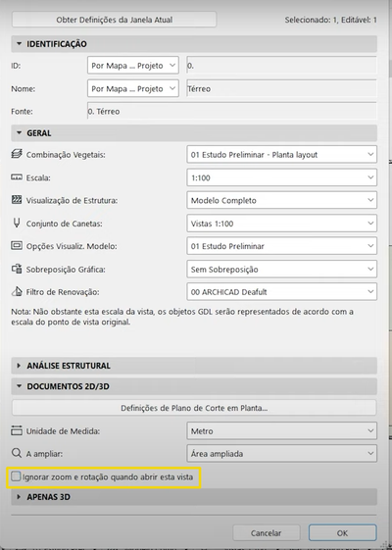
Task: Open the Área ampliada dropdown
Action: pos(281,454)
